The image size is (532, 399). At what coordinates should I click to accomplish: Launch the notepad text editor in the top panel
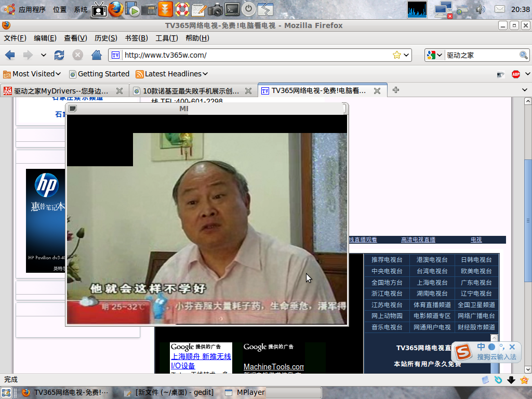[x=199, y=9]
